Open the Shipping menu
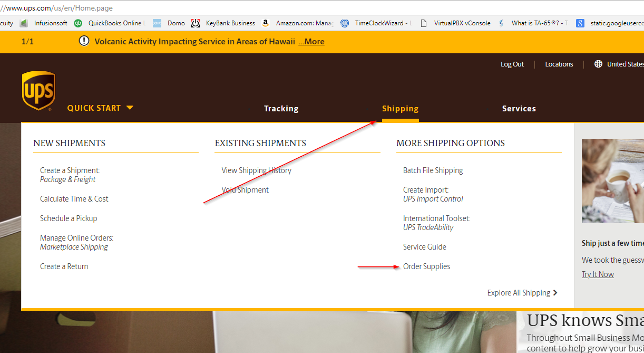Image resolution: width=644 pixels, height=353 pixels. tap(400, 109)
